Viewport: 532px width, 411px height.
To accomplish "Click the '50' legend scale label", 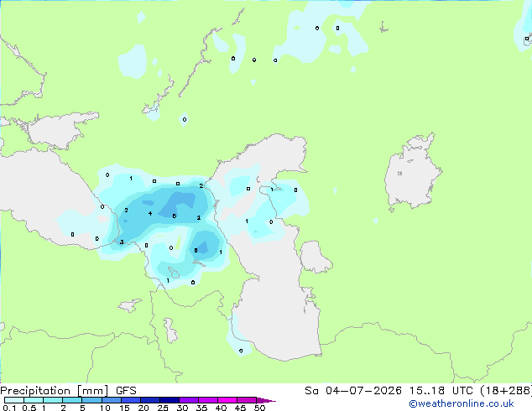I will tap(259, 408).
